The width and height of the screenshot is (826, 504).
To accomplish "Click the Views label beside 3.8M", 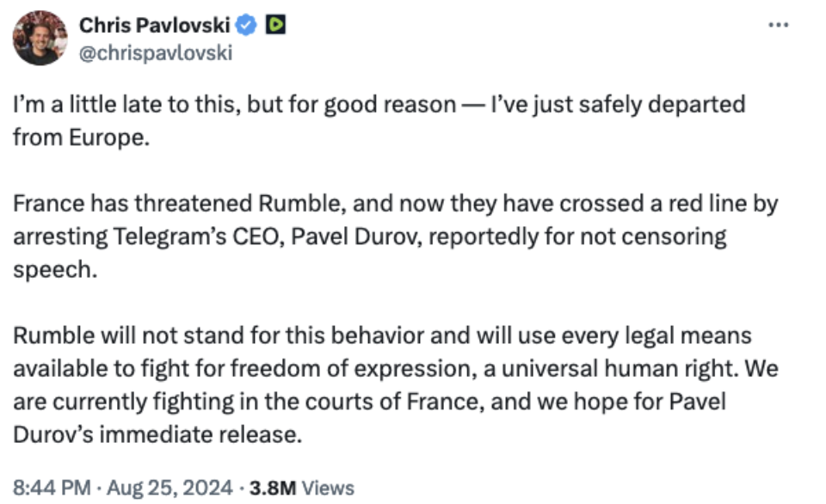I will point(328,488).
